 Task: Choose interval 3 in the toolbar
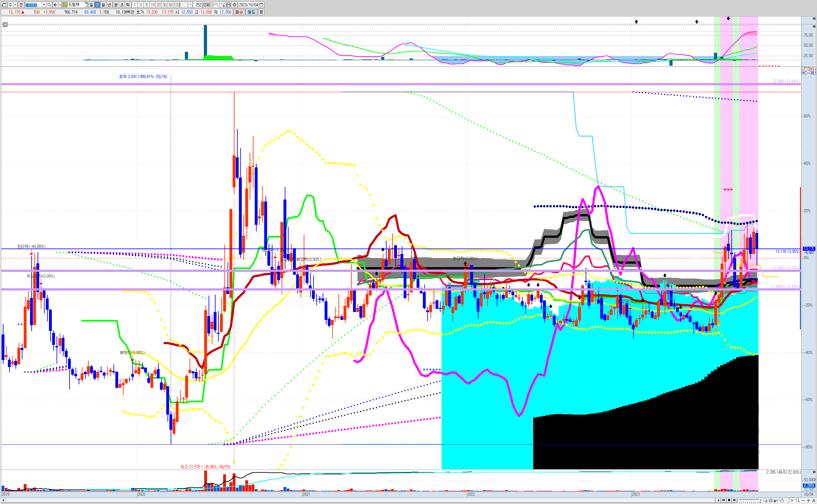141,5
